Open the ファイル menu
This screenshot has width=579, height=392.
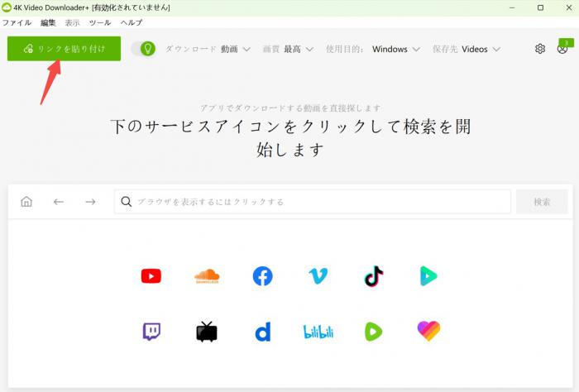[17, 22]
